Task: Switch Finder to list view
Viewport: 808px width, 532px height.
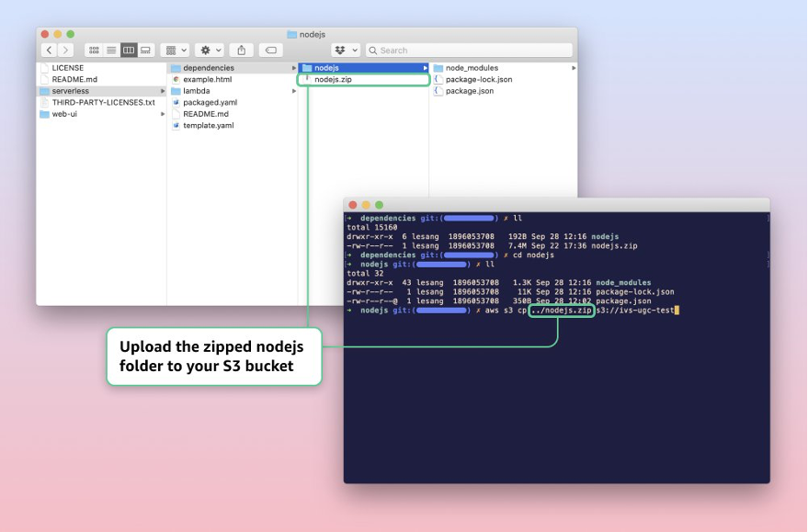Action: (x=110, y=50)
